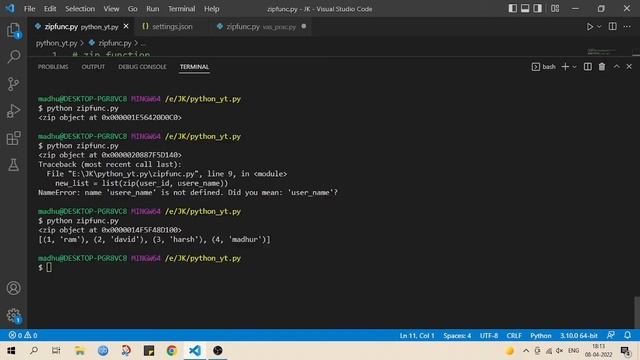Open the View menu
This screenshot has height=360, width=640.
pos(111,9)
